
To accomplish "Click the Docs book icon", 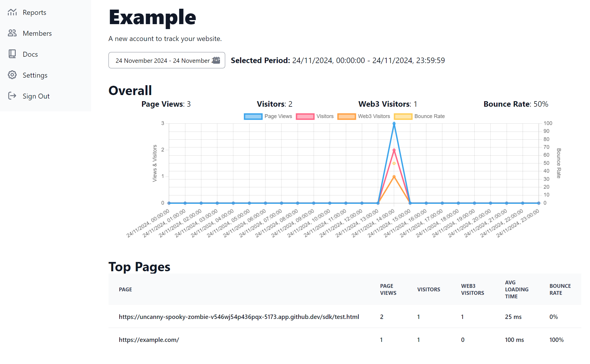I will coord(12,54).
